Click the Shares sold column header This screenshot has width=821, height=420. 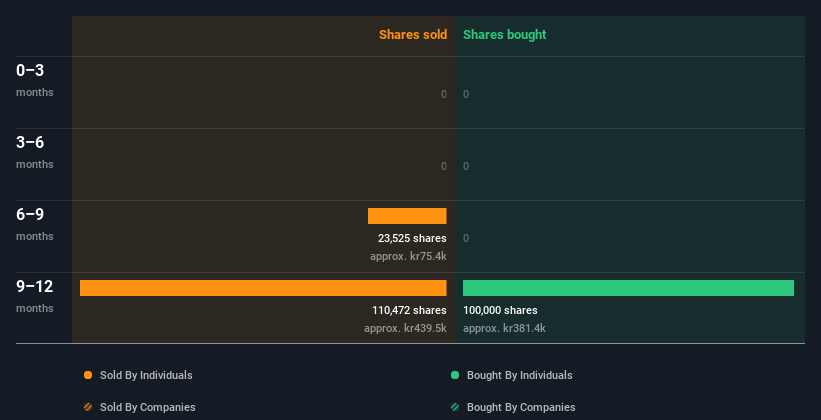click(413, 35)
